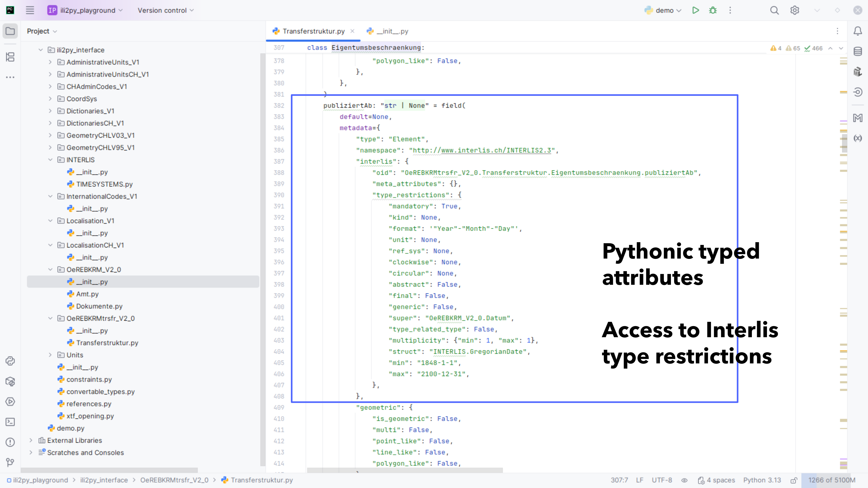Image resolution: width=868 pixels, height=488 pixels.
Task: Toggle reader mode eye icon
Action: click(684, 480)
